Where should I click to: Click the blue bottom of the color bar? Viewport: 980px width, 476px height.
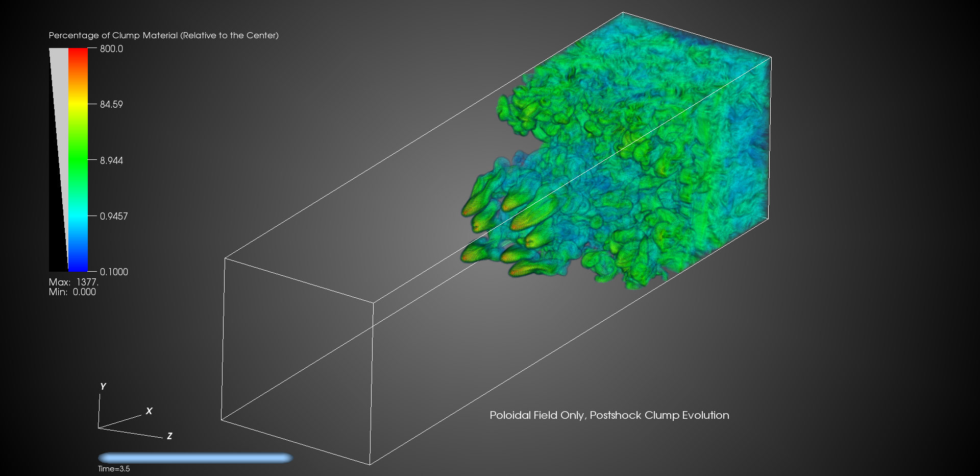[x=78, y=267]
